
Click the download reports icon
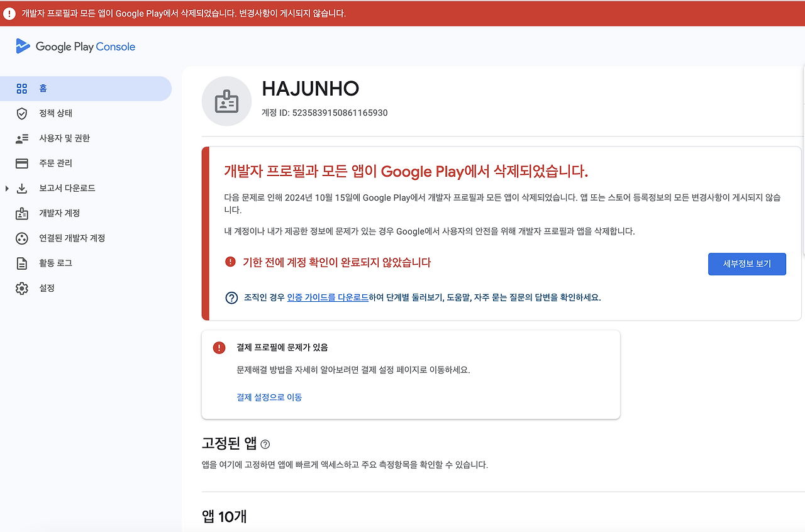(x=22, y=188)
